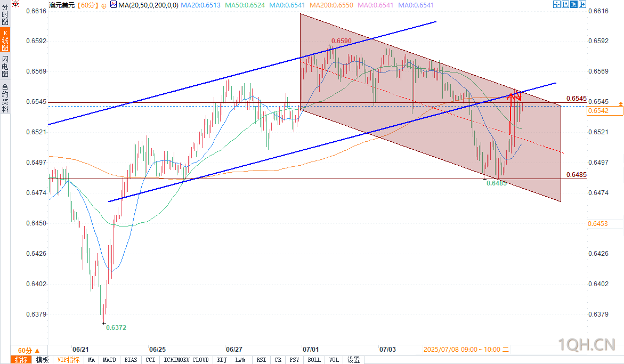Open the VIP指标 tab
The width and height of the screenshot is (624, 364).
coord(68,360)
